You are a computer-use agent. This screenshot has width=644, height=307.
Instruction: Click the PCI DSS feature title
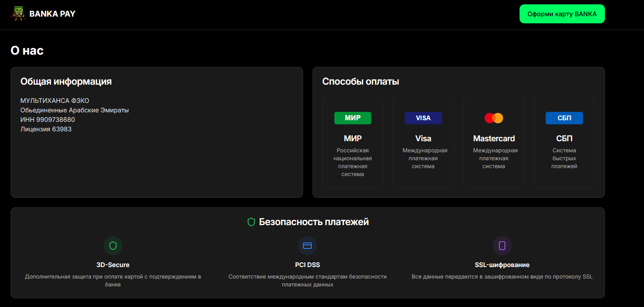click(307, 265)
